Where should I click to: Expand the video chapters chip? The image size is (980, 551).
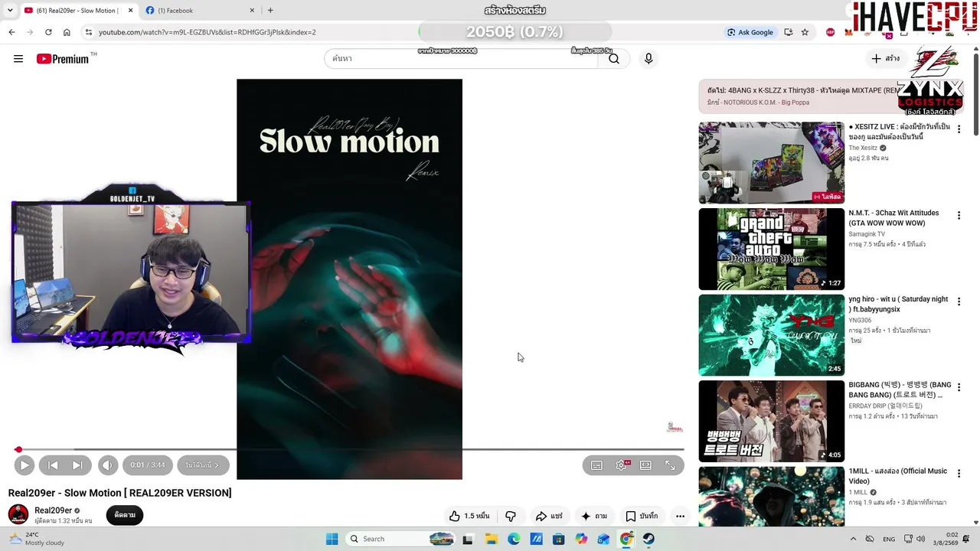pyautogui.click(x=203, y=465)
